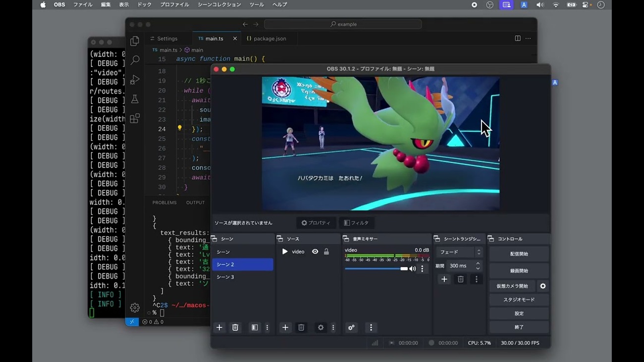Click 録画開始 start recording button
The image size is (644, 362).
pos(519,271)
